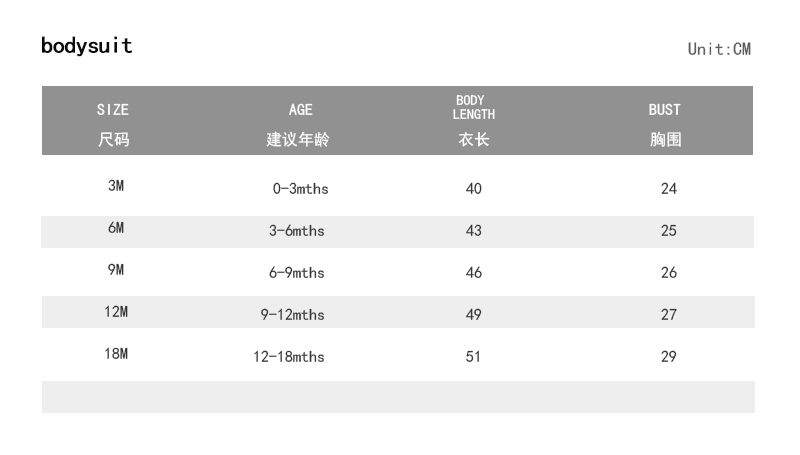This screenshot has height=455, width=800.
Task: Select the 9M size cell
Action: coord(116,270)
